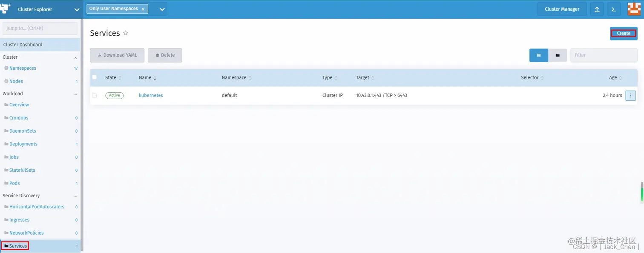Image resolution: width=644 pixels, height=253 pixels.
Task: Open the Workload Overview page
Action: point(19,105)
